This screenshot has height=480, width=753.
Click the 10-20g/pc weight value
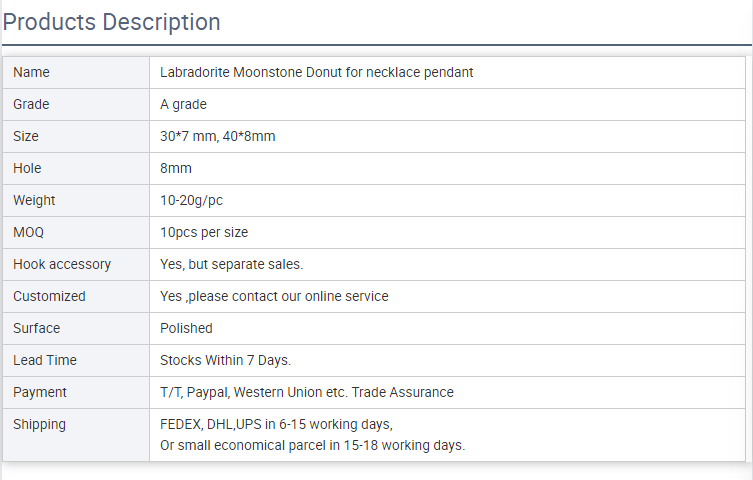[191, 200]
